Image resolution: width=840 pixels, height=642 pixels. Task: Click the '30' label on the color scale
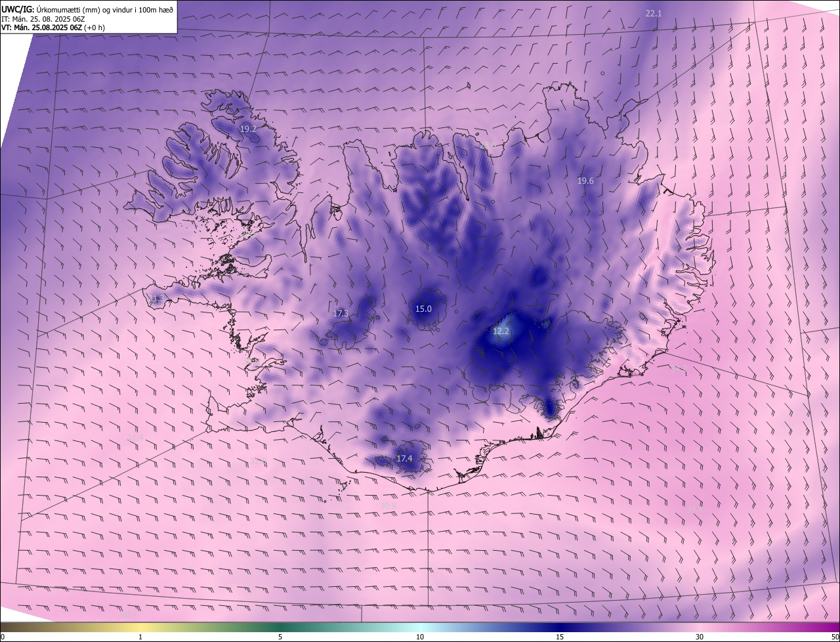click(x=700, y=637)
